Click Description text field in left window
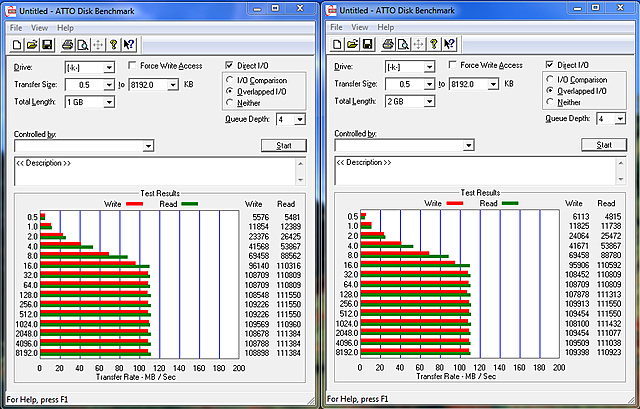 point(155,171)
